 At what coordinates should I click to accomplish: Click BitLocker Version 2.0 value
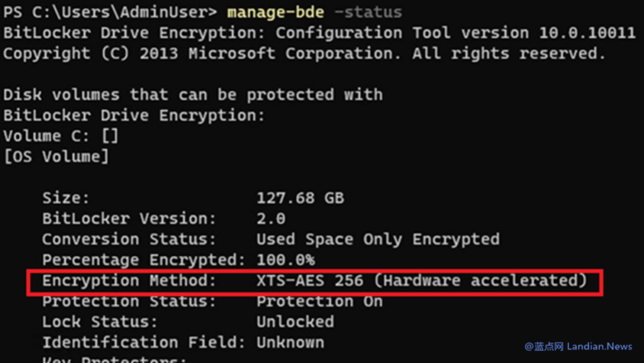271,219
